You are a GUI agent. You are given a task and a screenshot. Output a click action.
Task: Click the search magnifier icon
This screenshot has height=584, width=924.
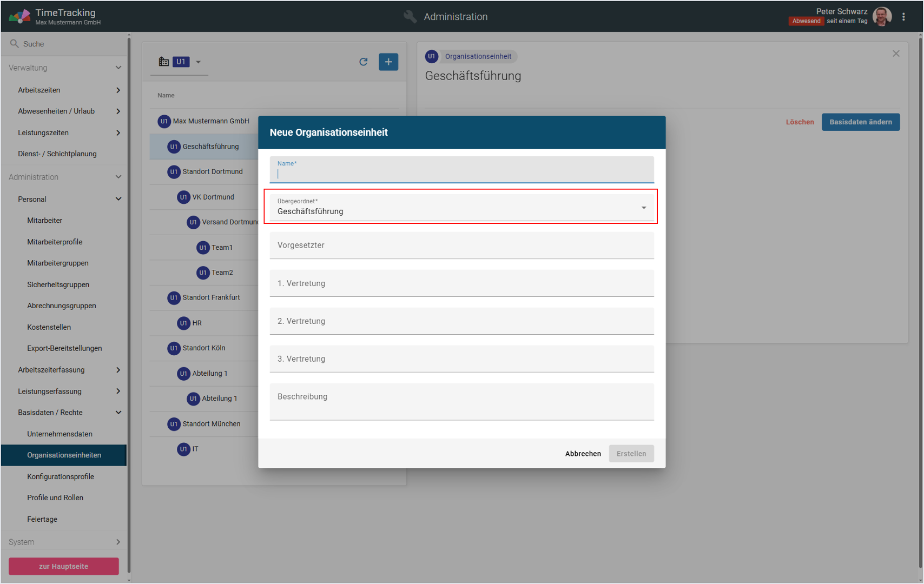15,44
